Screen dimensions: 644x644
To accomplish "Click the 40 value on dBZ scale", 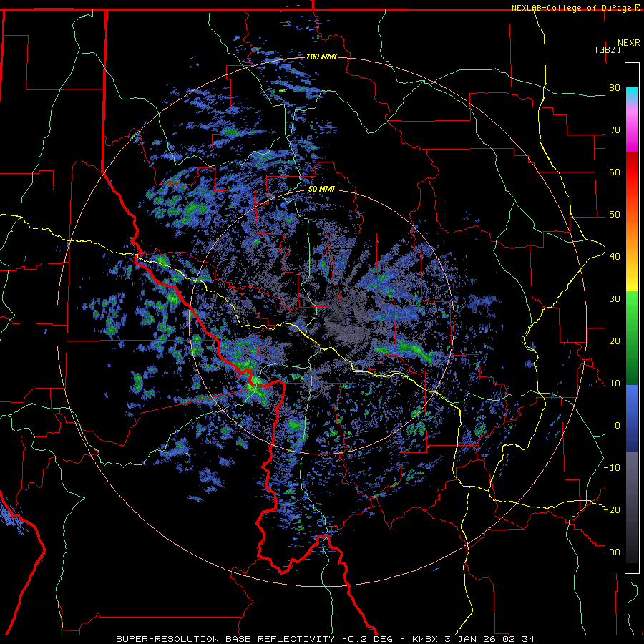I will (x=615, y=257).
